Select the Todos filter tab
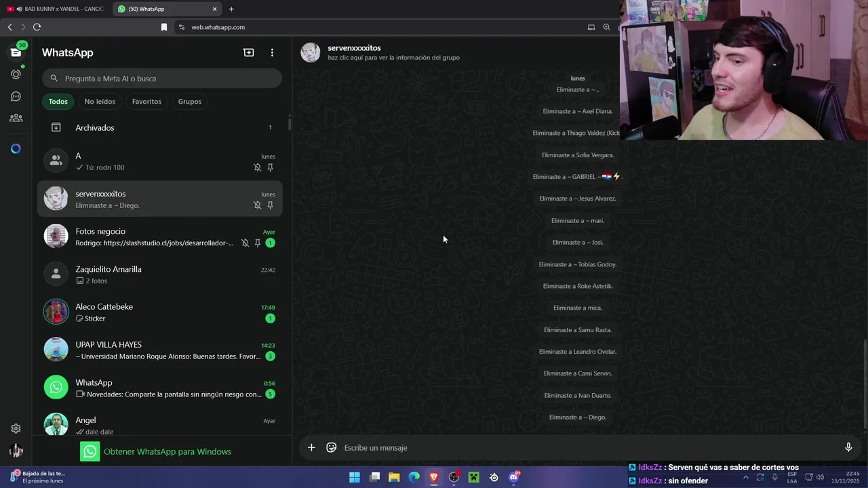Image resolution: width=868 pixels, height=488 pixels. 58,102
